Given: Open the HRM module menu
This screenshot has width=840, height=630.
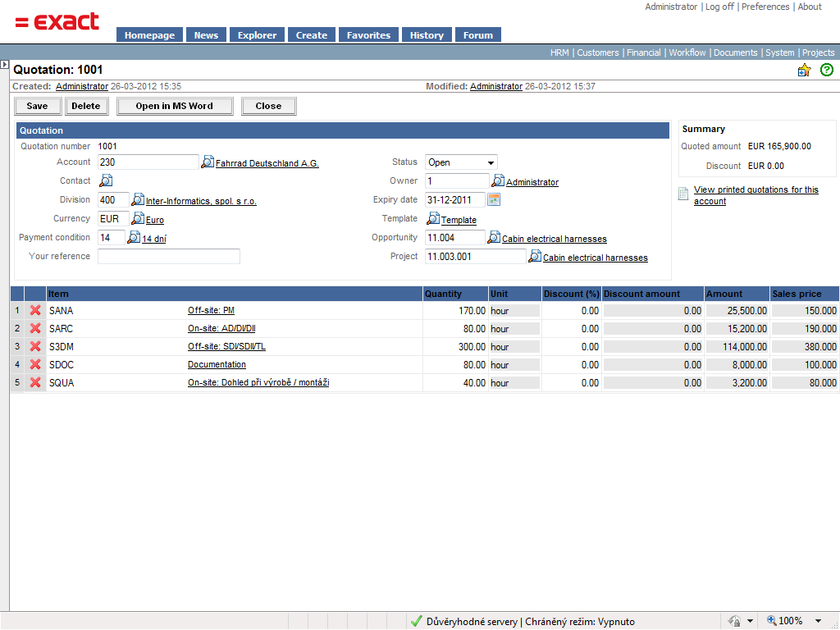Looking at the screenshot, I should 559,52.
